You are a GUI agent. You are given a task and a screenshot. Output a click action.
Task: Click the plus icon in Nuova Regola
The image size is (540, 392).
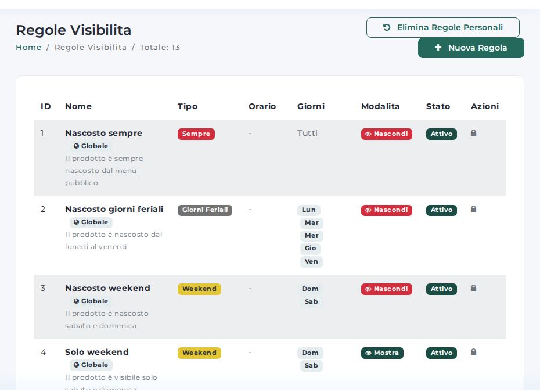click(438, 48)
